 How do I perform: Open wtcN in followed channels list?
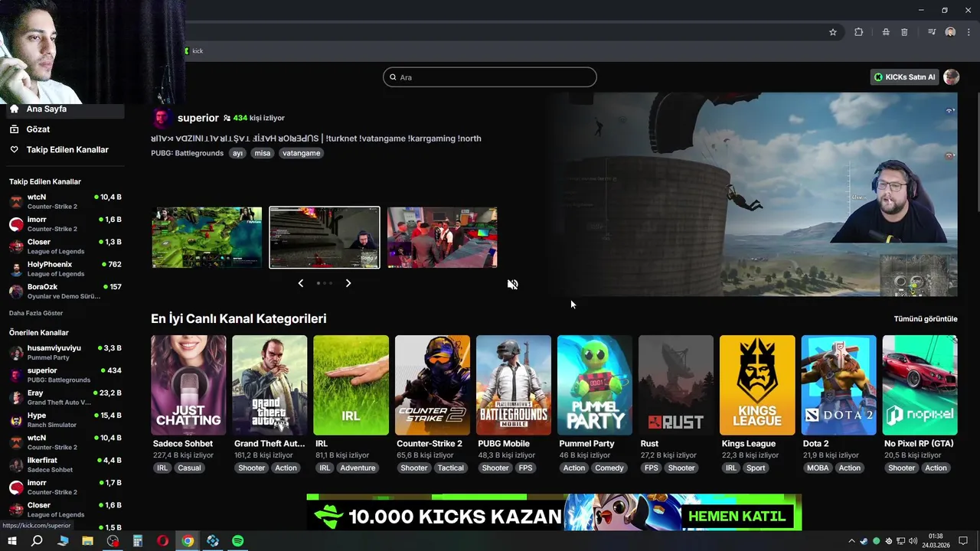tap(65, 201)
